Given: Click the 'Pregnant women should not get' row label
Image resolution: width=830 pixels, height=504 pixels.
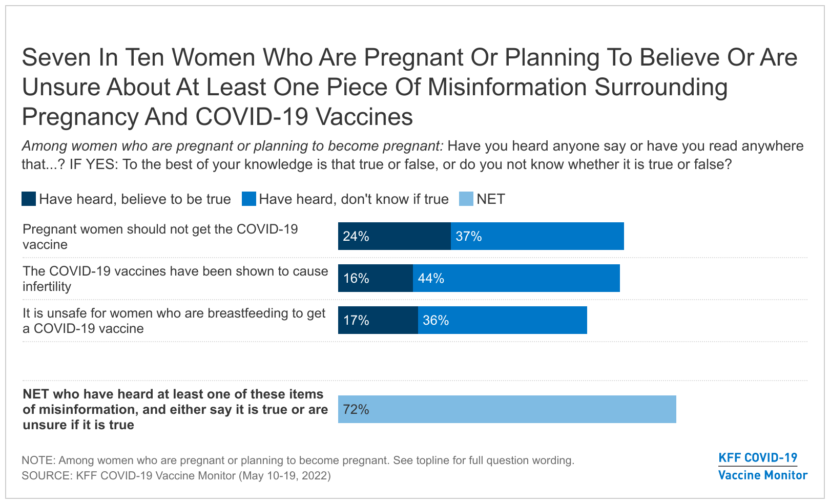Looking at the screenshot, I should (160, 237).
